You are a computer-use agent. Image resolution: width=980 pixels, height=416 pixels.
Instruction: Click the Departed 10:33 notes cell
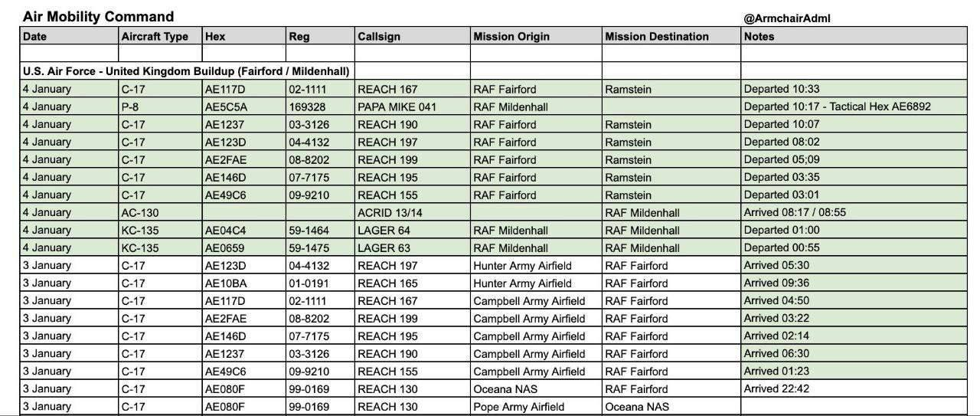pos(782,89)
